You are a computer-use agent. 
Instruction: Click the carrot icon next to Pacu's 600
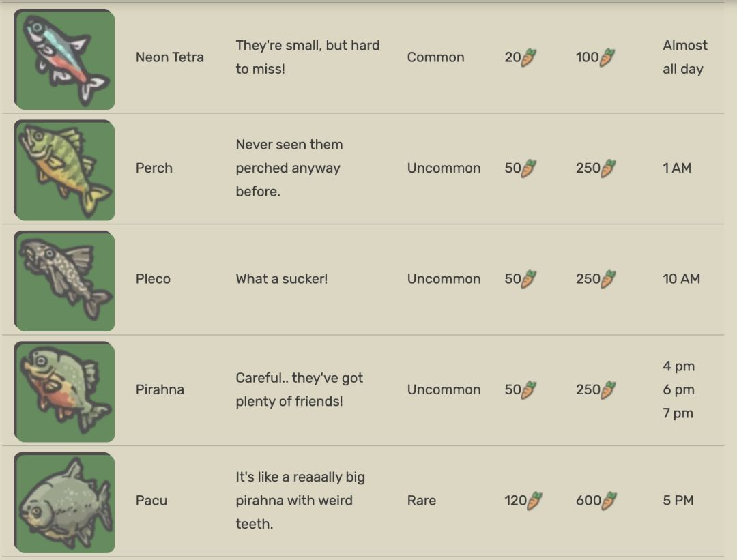609,501
